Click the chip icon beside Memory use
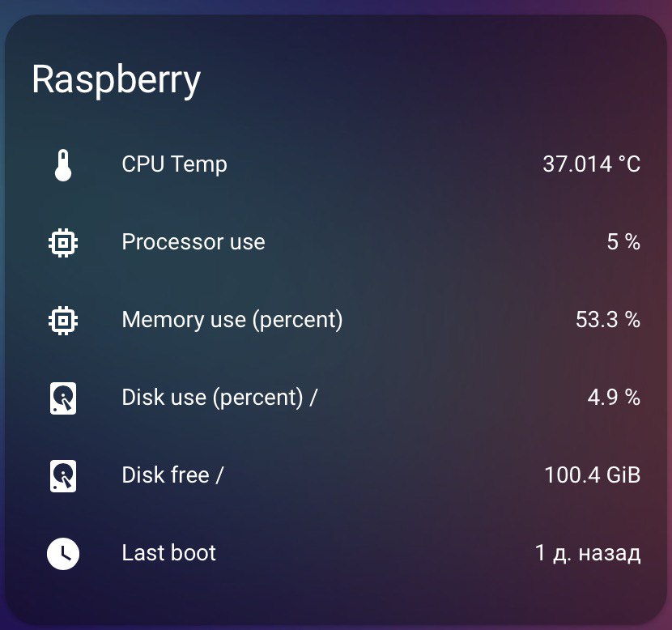This screenshot has height=630, width=672. (x=63, y=320)
